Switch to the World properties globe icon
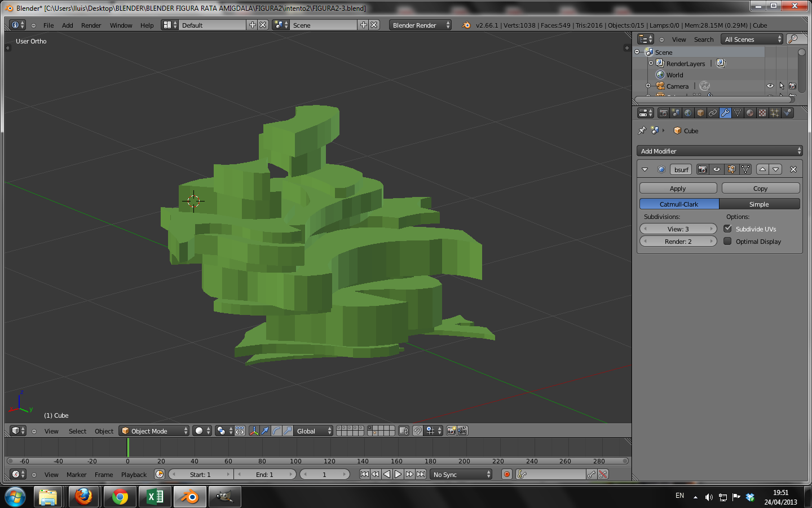The height and width of the screenshot is (508, 812). [x=688, y=113]
